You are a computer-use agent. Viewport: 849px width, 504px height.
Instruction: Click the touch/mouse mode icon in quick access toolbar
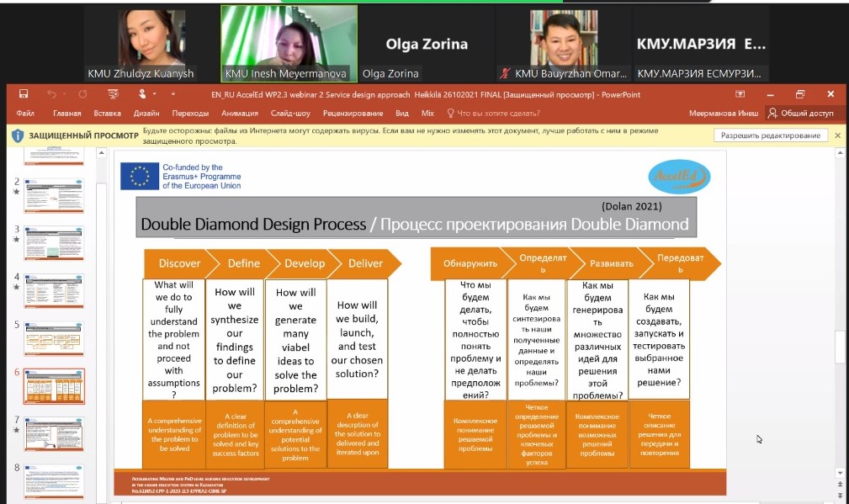click(143, 94)
